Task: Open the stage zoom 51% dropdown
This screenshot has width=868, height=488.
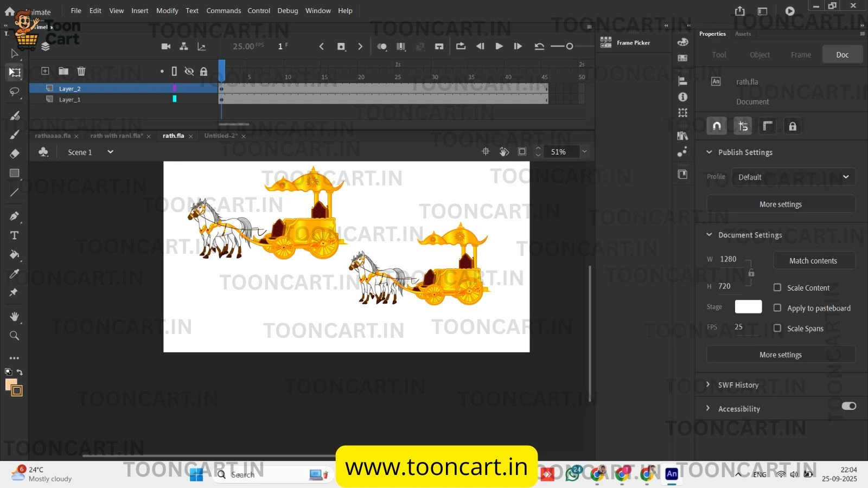Action: (x=584, y=152)
